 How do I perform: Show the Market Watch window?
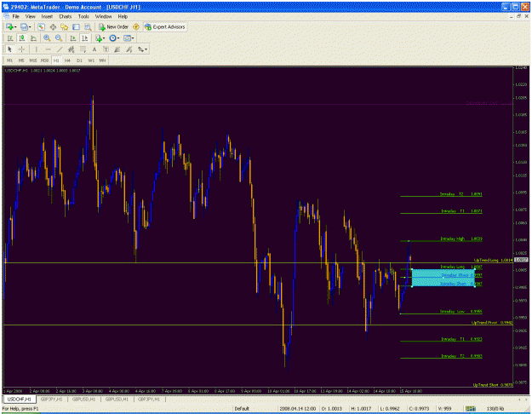[41, 26]
